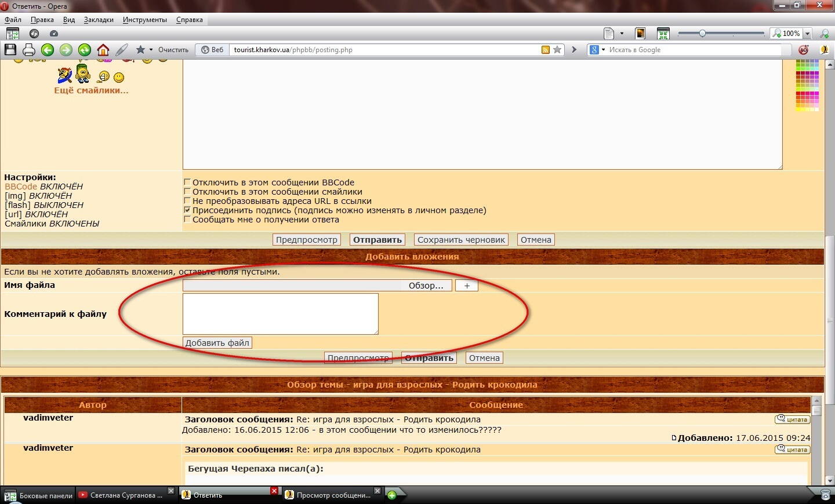Click the RSS feed icon in the address bar

(545, 50)
